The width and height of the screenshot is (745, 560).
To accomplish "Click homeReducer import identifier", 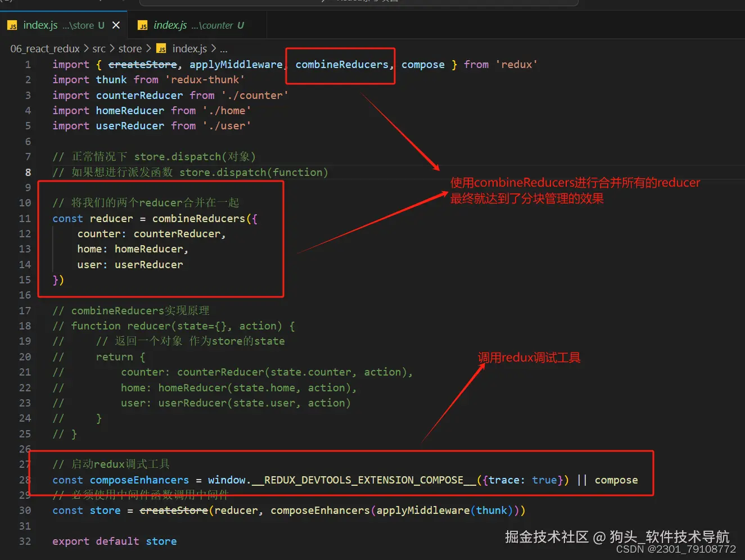I will [x=130, y=111].
